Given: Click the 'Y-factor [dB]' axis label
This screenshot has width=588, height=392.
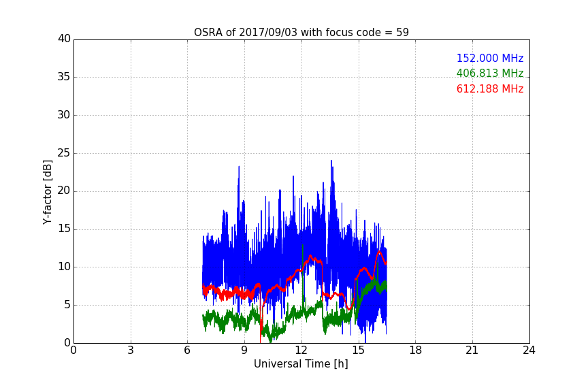Looking at the screenshot, I should 47,192.
